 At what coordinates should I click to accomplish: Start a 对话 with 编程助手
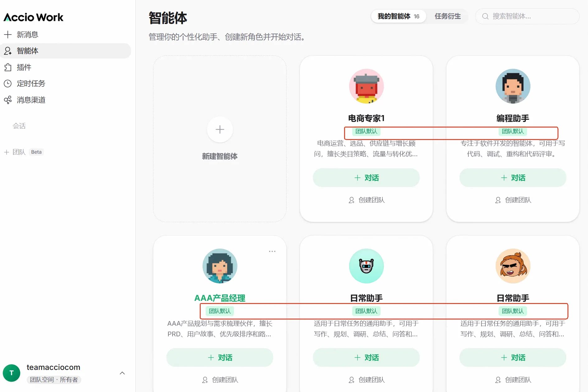[513, 178]
